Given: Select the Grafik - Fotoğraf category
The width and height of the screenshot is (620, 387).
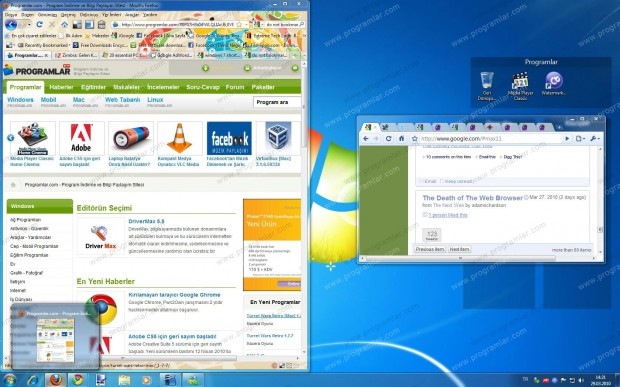Looking at the screenshot, I should click(26, 273).
